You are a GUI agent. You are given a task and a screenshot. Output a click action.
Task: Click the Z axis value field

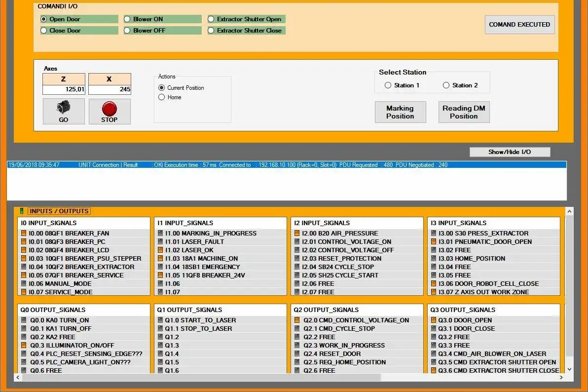pyautogui.click(x=64, y=90)
